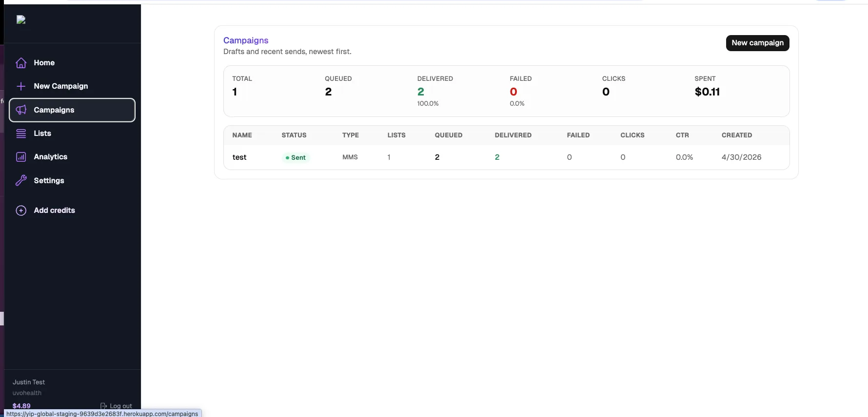Click the MMS type cell
The height and width of the screenshot is (417, 868).
350,157
